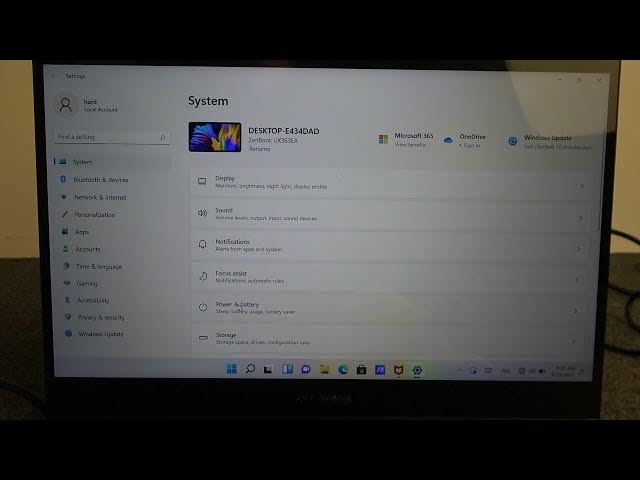Click the Rename link under device name

[260, 149]
